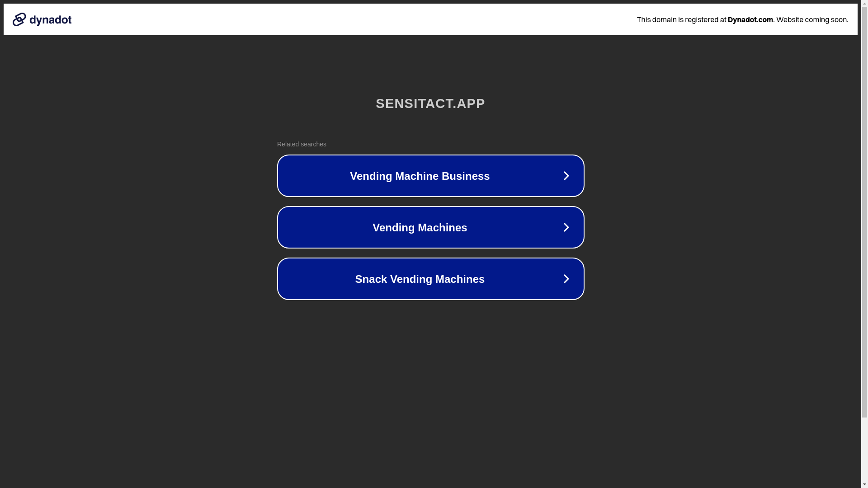The width and height of the screenshot is (868, 488).
Task: Click the page vertical scrollbar
Action: point(864,244)
